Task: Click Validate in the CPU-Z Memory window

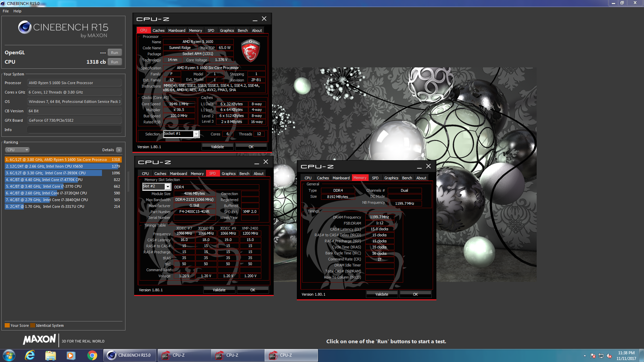Action: (x=382, y=294)
